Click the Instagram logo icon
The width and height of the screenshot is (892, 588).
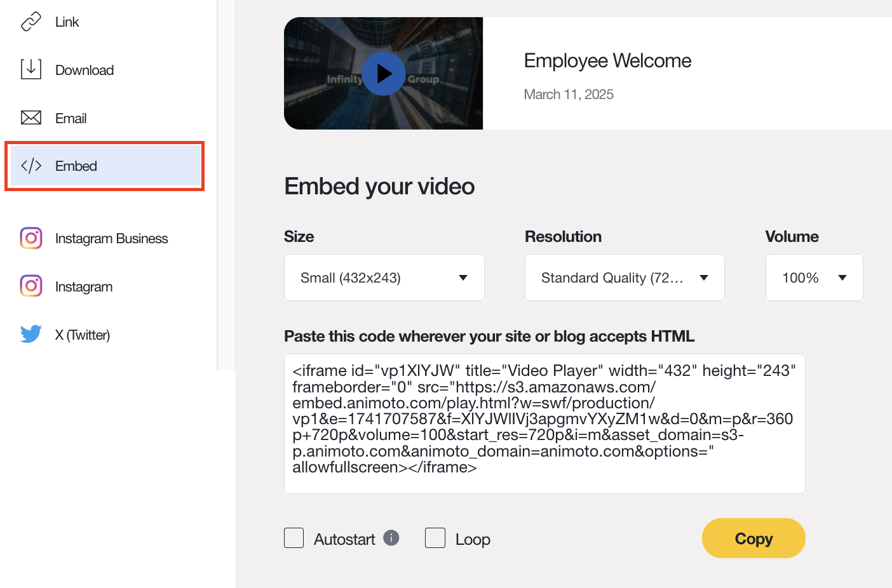point(31,286)
